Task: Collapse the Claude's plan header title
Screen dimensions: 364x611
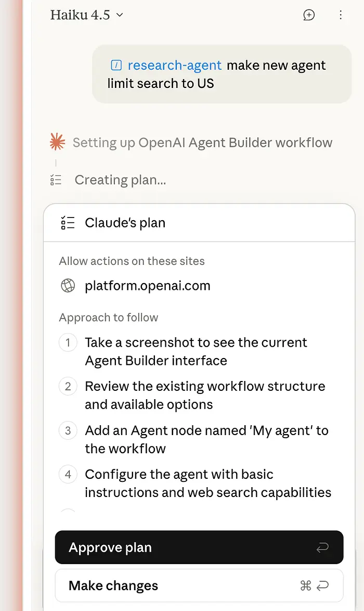Action: pos(125,223)
